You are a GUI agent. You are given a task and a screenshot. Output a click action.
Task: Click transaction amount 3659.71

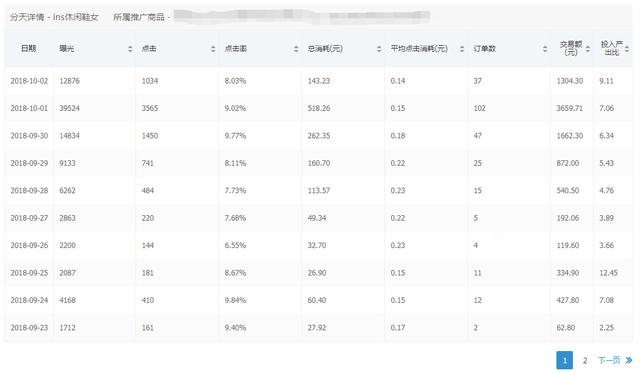(570, 108)
